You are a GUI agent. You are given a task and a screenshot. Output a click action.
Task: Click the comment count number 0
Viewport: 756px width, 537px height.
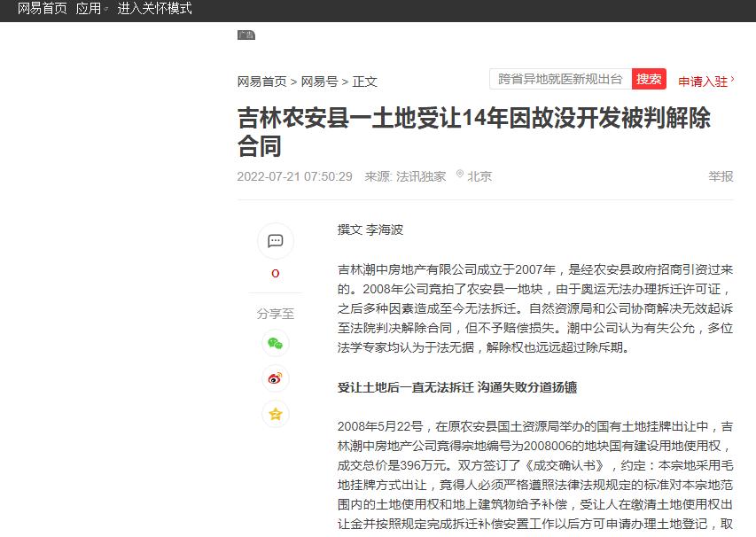coord(275,274)
